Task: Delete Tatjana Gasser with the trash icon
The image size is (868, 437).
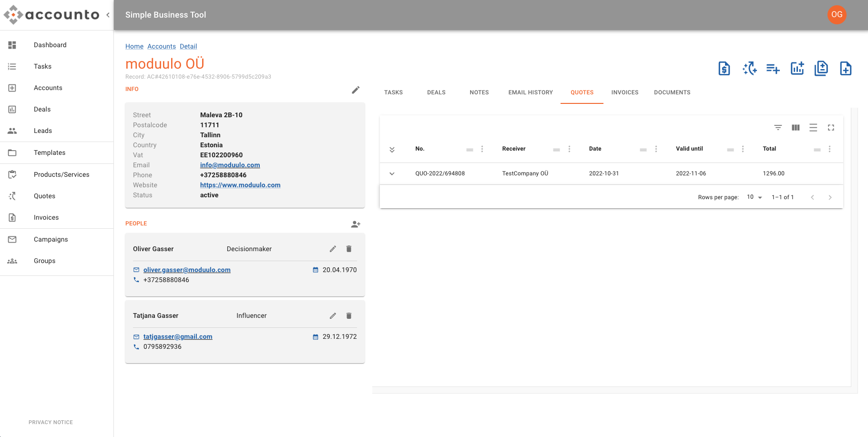Action: coord(349,315)
